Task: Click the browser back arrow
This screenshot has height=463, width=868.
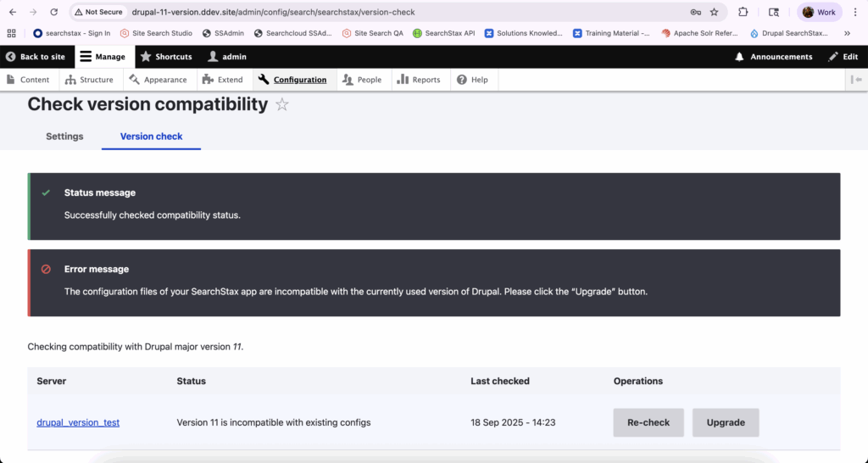Action: (13, 12)
